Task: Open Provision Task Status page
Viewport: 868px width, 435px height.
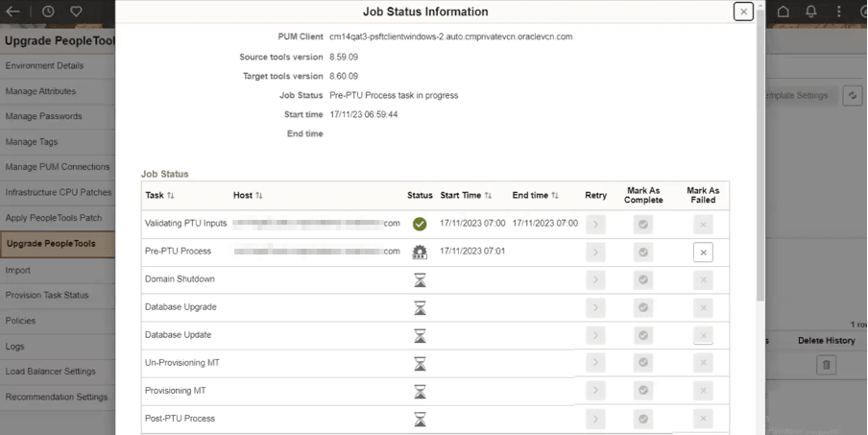Action: point(47,295)
